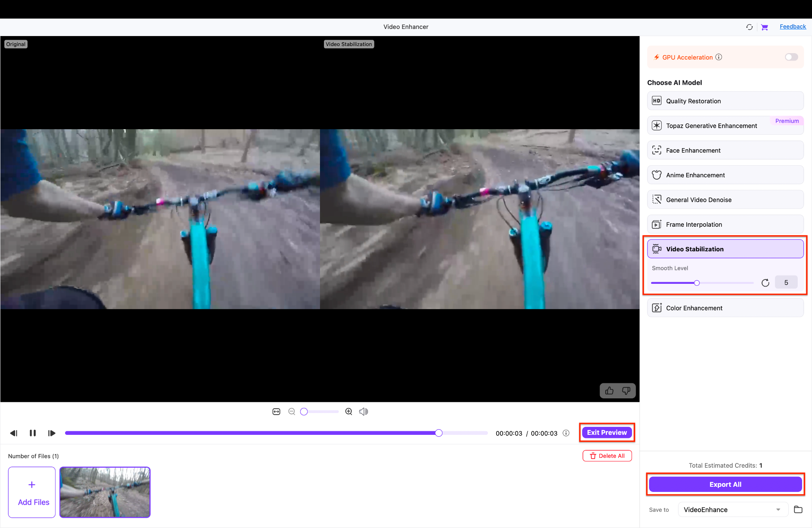Click the Smooth Level slider handle
812x528 pixels.
tap(697, 283)
